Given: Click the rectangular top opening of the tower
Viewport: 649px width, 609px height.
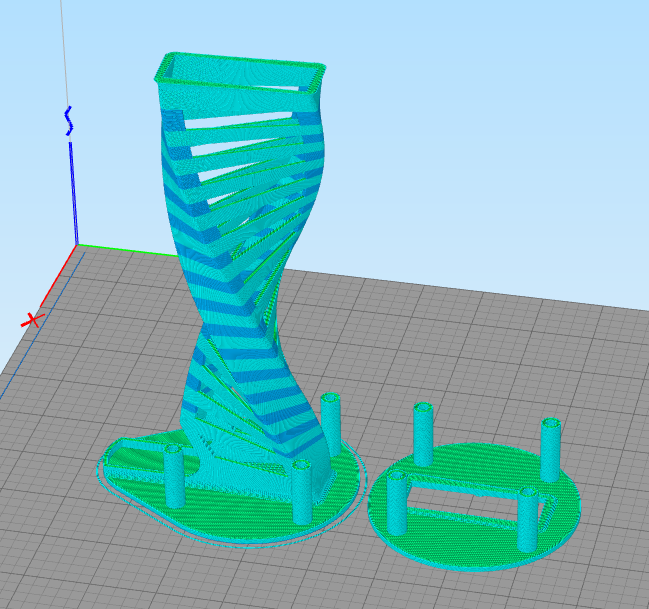Looking at the screenshot, I should click(240, 72).
